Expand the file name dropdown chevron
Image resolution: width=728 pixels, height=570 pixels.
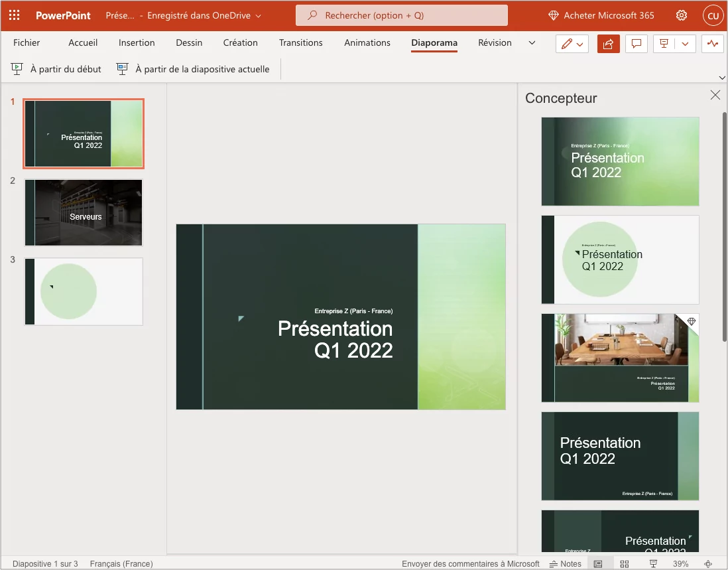(x=259, y=16)
